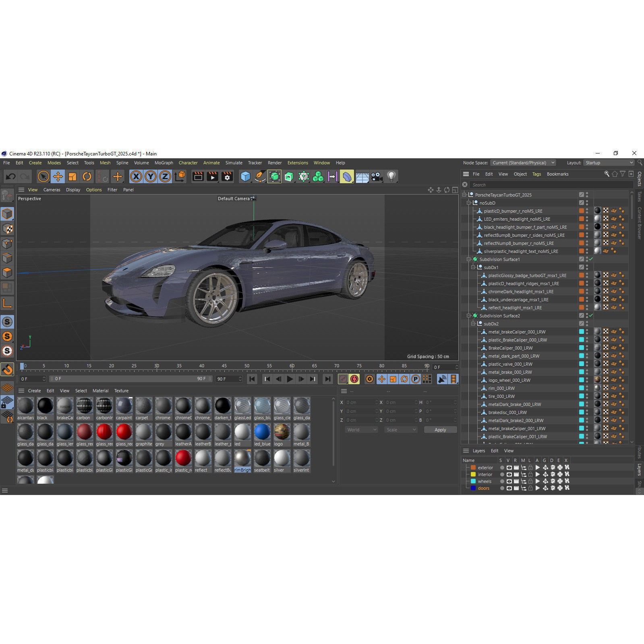Image resolution: width=644 pixels, height=644 pixels.
Task: Toggle interior layer solo dot
Action: pos(502,474)
